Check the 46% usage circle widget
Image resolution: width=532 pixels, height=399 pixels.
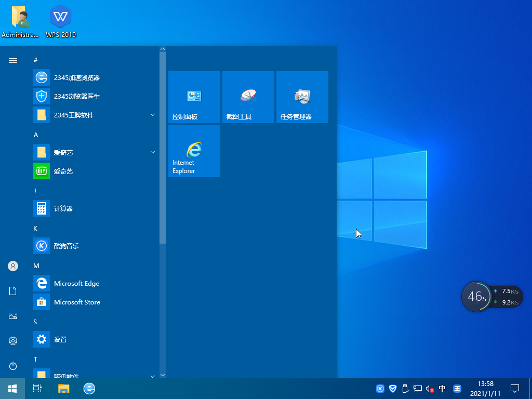(x=476, y=297)
